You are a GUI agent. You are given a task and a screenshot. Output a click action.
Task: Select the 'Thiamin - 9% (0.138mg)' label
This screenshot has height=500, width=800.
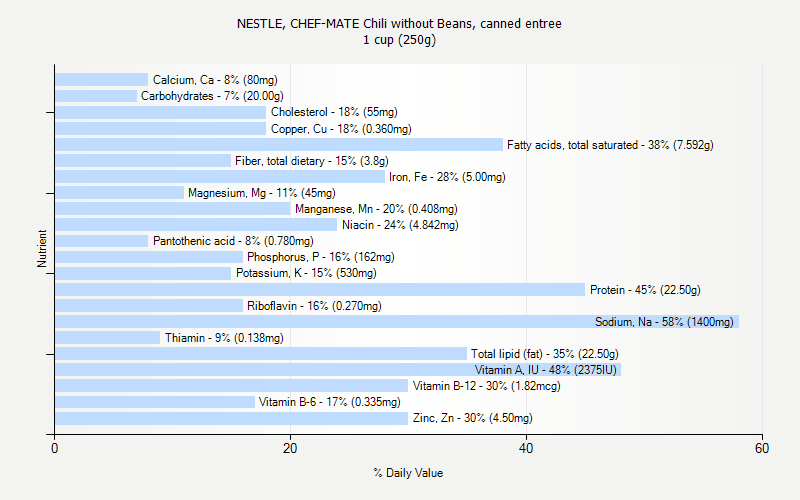224,338
